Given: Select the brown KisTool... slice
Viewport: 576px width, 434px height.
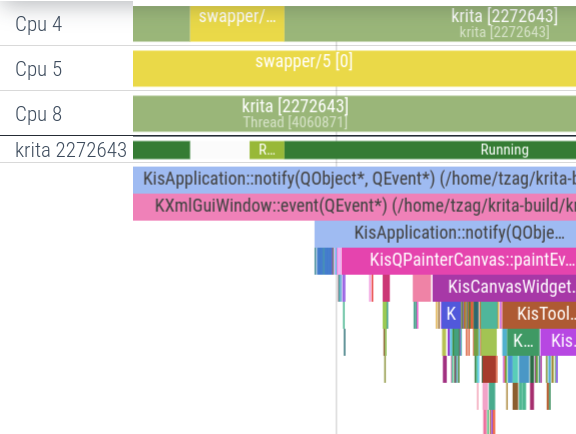Looking at the screenshot, I should point(539,315).
